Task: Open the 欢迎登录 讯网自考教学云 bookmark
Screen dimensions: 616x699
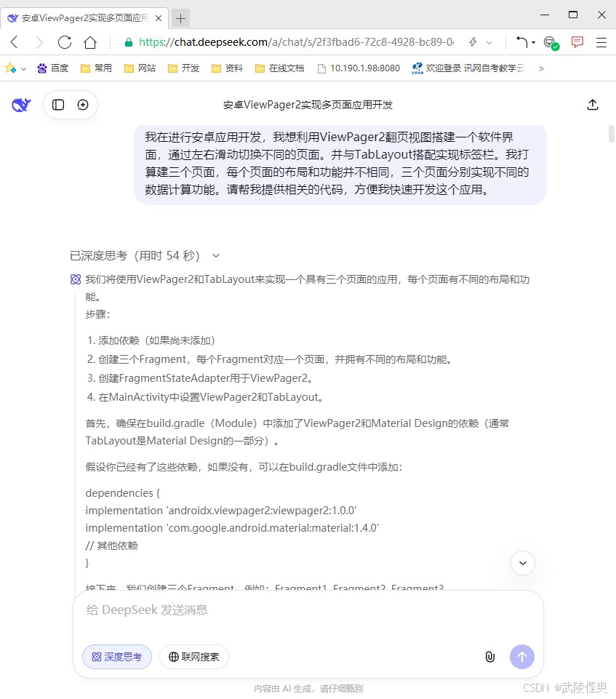Action: 468,68
